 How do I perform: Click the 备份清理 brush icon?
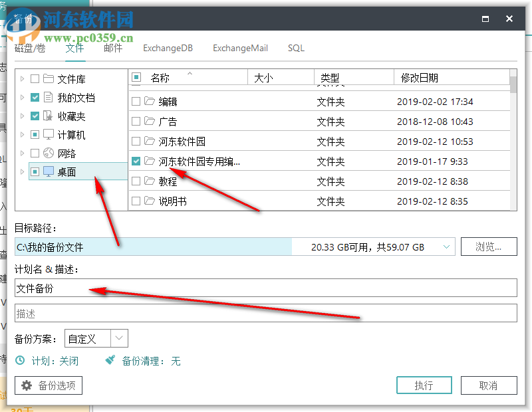click(110, 361)
